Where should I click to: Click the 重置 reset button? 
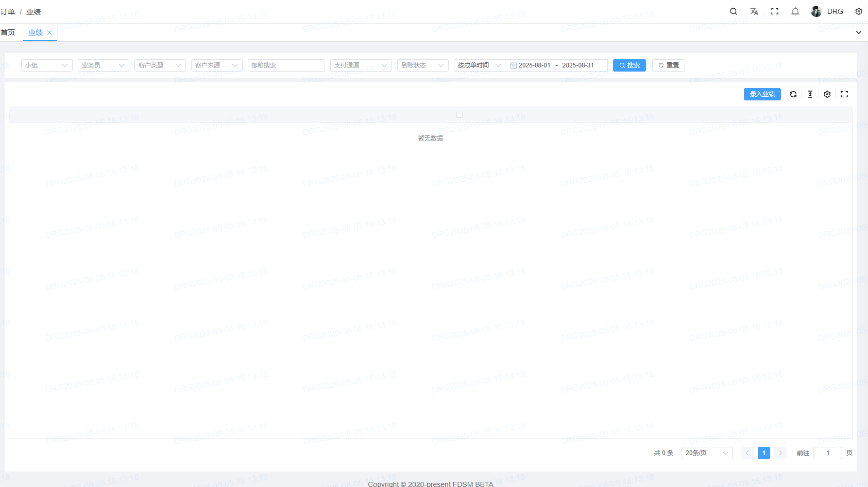click(668, 65)
